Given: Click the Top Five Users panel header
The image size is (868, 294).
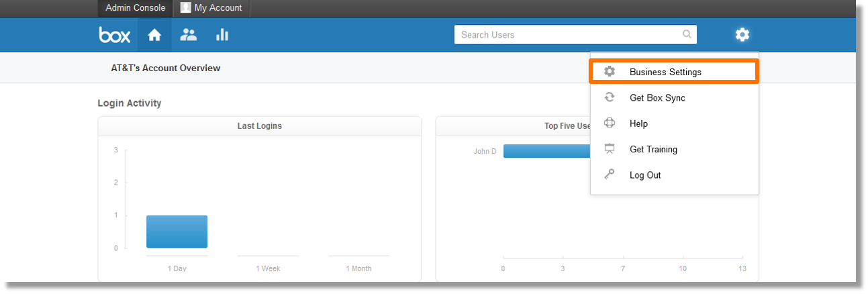Looking at the screenshot, I should point(513,126).
